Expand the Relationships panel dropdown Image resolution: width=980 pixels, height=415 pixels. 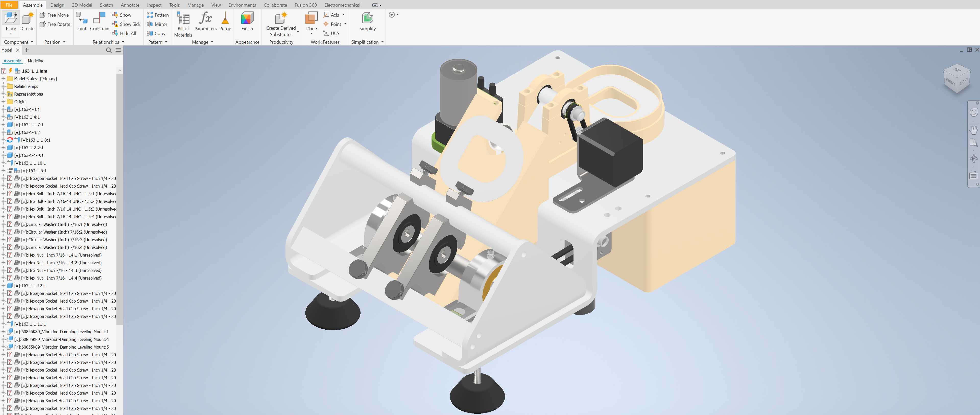tap(123, 42)
